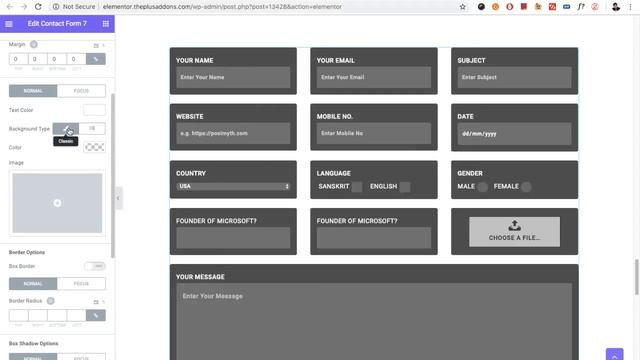Go back in browser history

coord(10,7)
